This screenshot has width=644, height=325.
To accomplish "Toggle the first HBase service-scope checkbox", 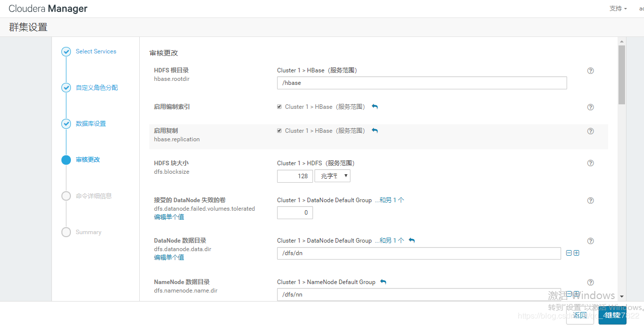I will pos(280,107).
